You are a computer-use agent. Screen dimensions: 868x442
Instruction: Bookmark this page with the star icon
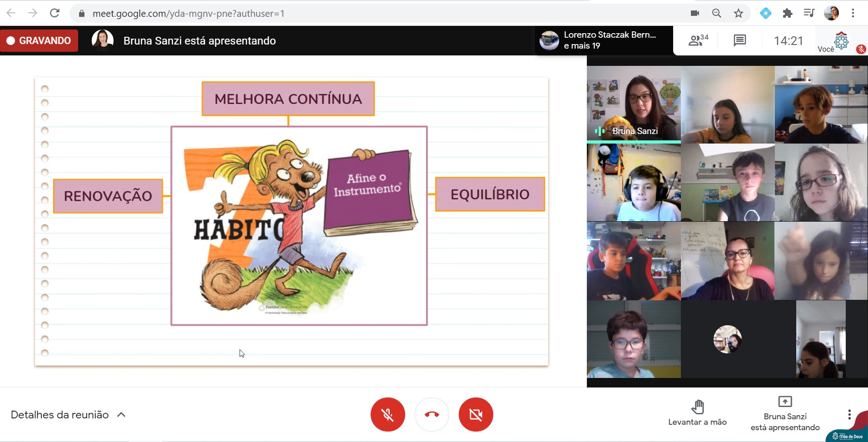[739, 13]
